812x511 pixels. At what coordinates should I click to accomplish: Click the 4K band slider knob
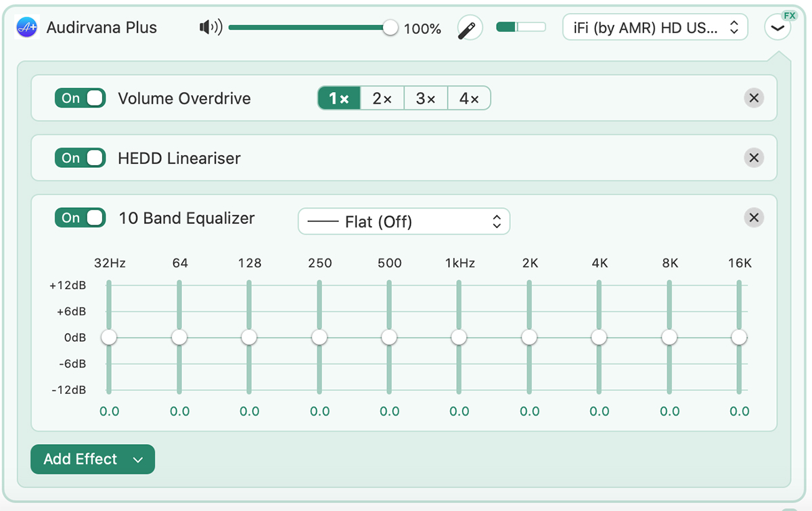[599, 337]
